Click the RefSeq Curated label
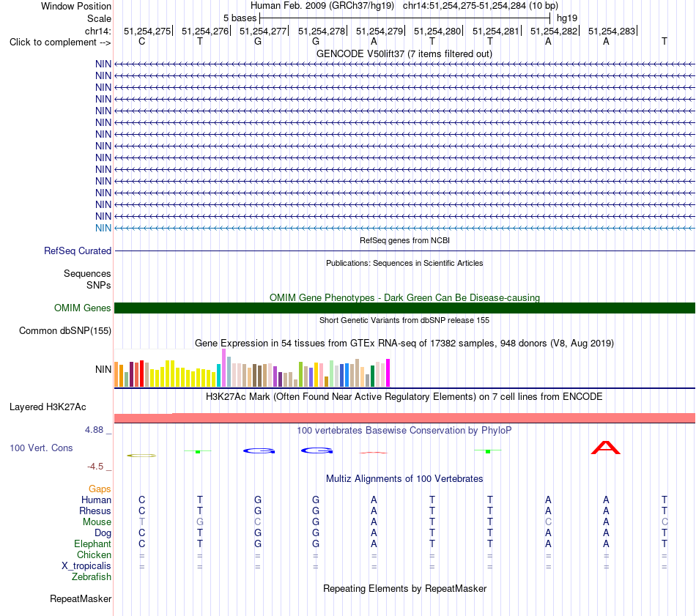696x616 pixels. pyautogui.click(x=78, y=251)
